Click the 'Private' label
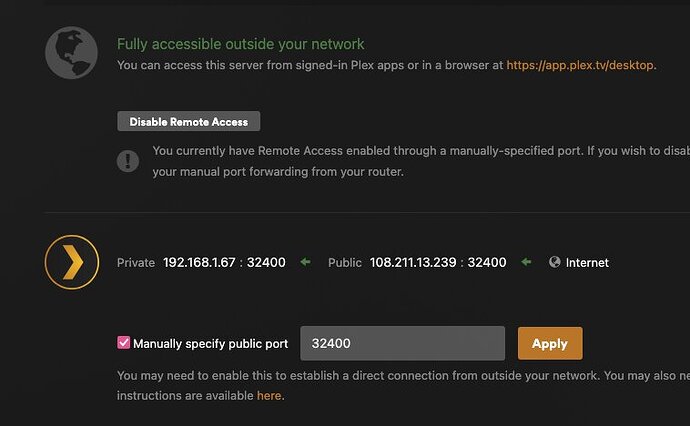 (136, 263)
